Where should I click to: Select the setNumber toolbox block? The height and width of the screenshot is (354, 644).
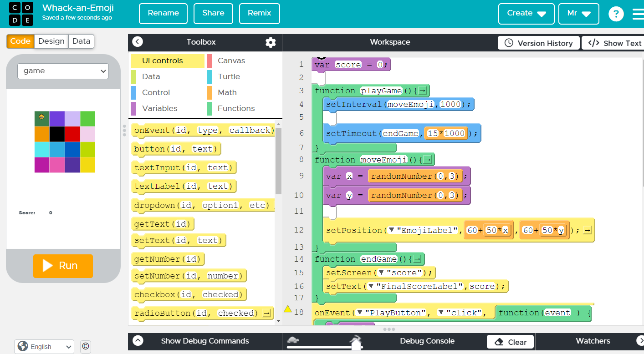tap(189, 276)
